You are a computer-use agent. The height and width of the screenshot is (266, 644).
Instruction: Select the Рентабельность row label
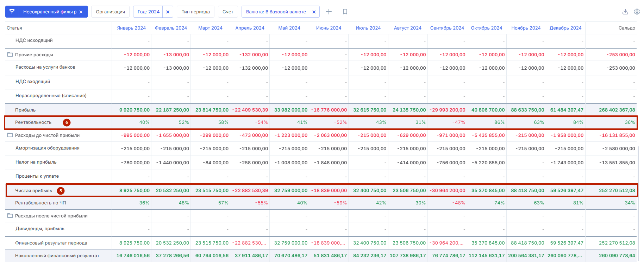tap(33, 122)
